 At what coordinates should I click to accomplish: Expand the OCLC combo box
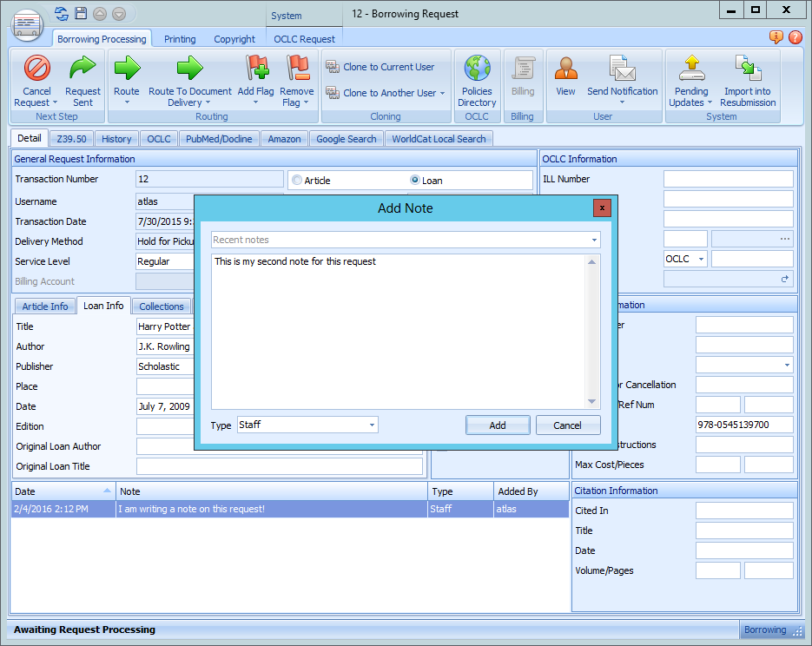(700, 260)
